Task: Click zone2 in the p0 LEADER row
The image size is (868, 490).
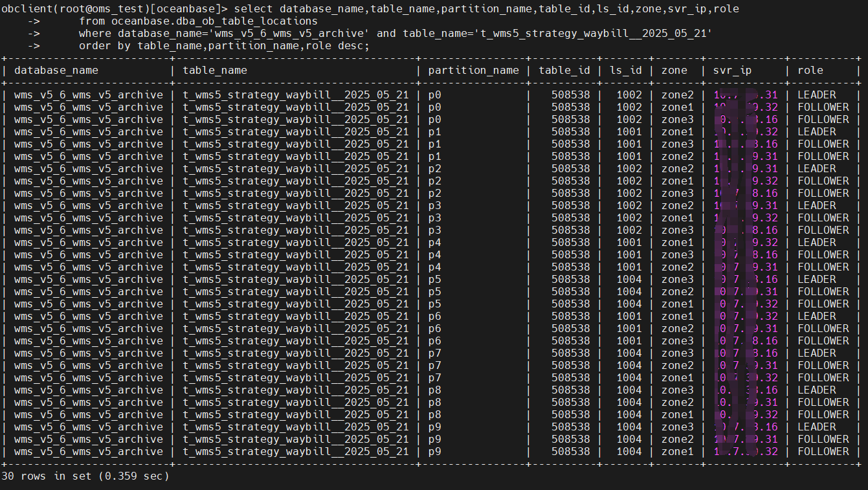Action: point(678,95)
